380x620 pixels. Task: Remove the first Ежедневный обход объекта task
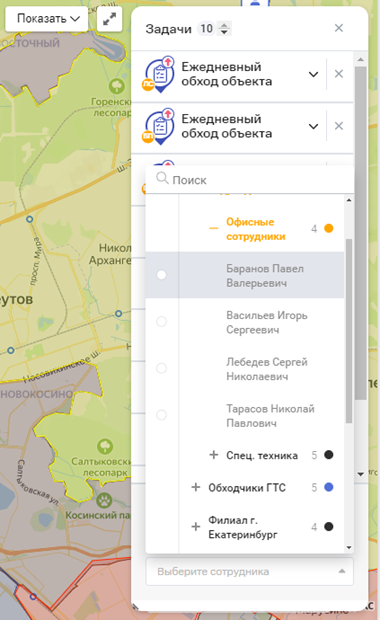tap(339, 74)
